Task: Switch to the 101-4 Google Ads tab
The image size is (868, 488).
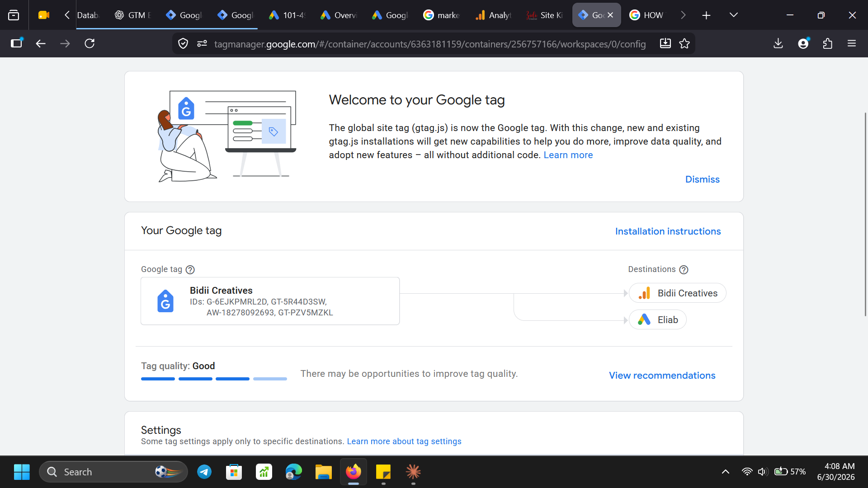Action: [x=288, y=15]
